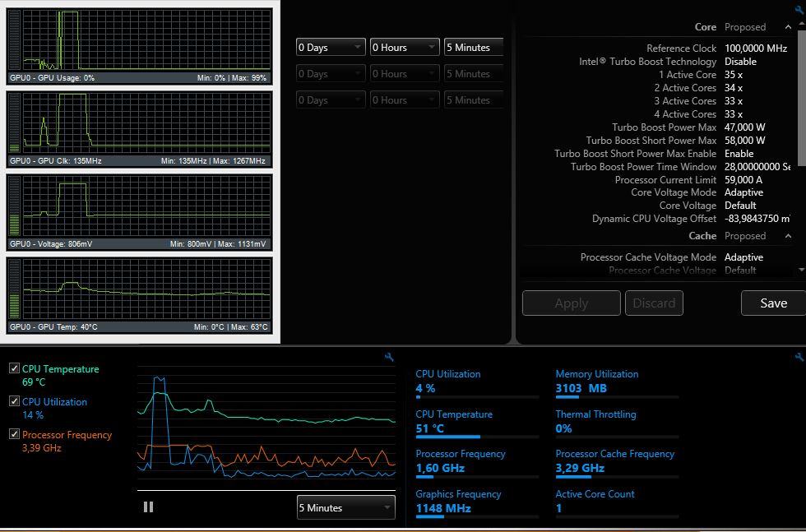Select Turbo Boost Short Power Max Enable value
Image resolution: width=806 pixels, height=532 pixels.
pos(739,154)
